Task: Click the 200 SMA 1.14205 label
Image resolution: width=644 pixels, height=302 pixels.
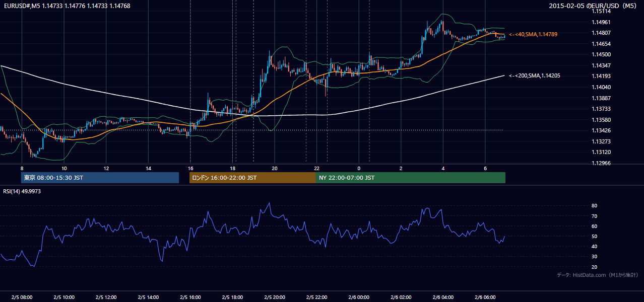Action: click(535, 75)
